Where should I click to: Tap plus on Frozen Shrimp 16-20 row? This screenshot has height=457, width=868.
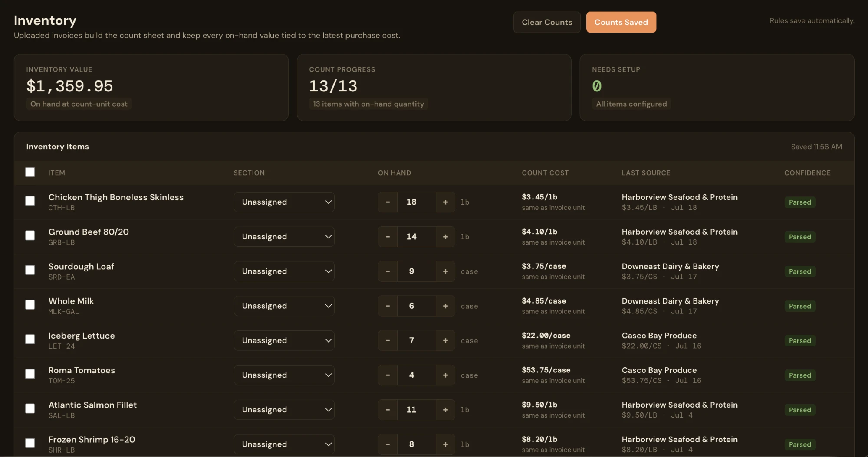445,444
